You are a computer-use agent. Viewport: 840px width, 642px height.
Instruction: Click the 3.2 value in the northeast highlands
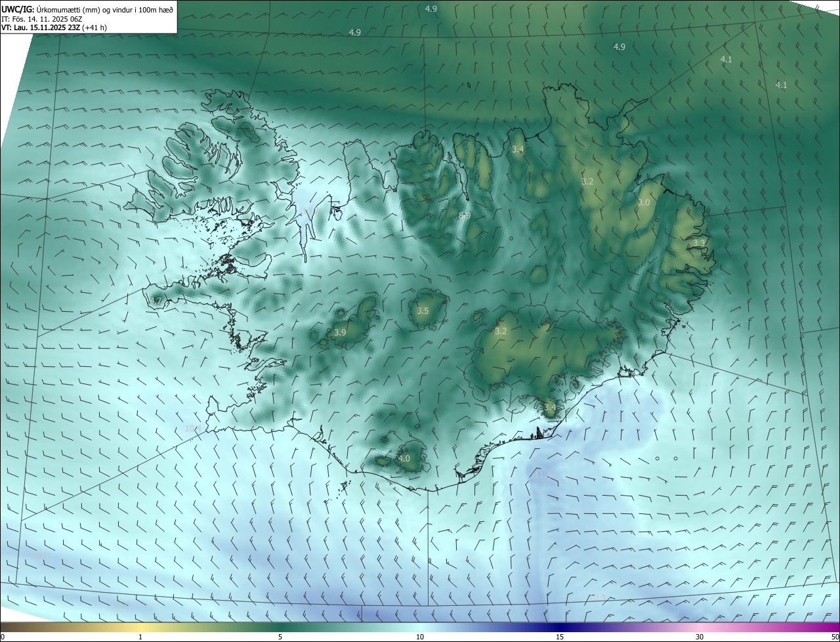(x=587, y=181)
